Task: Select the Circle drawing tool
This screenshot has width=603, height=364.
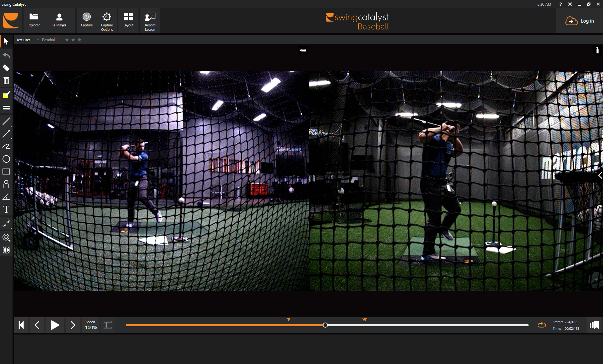Action: pyautogui.click(x=6, y=159)
